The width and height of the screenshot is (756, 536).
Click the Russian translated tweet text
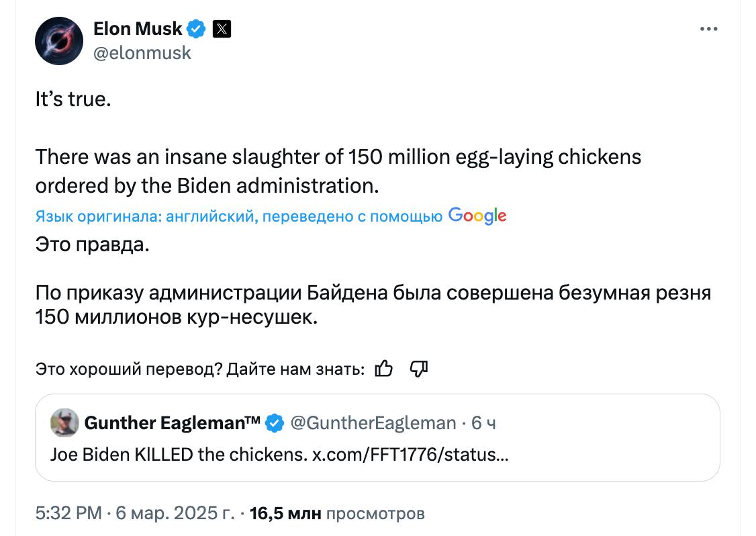tap(373, 305)
